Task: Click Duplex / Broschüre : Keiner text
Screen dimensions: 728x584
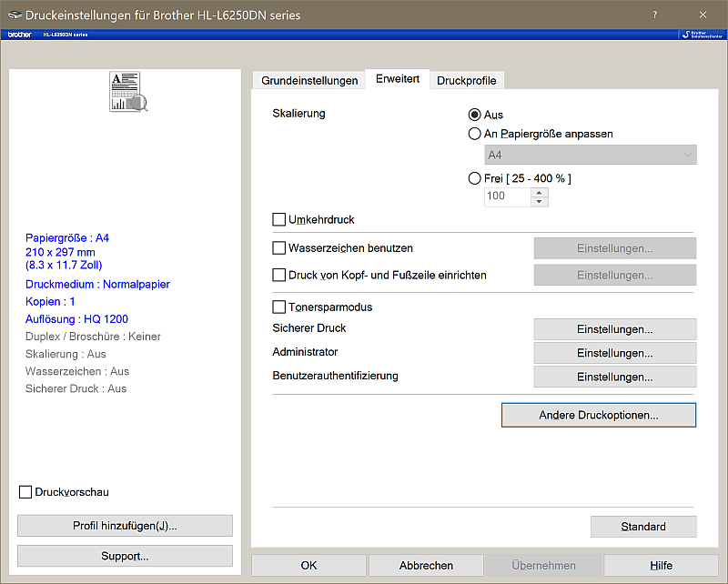Action: (x=93, y=337)
